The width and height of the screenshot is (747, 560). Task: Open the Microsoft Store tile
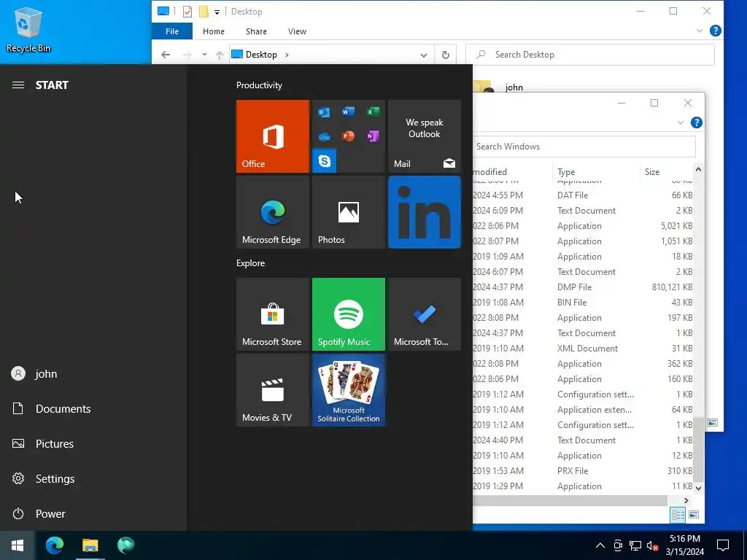click(273, 314)
